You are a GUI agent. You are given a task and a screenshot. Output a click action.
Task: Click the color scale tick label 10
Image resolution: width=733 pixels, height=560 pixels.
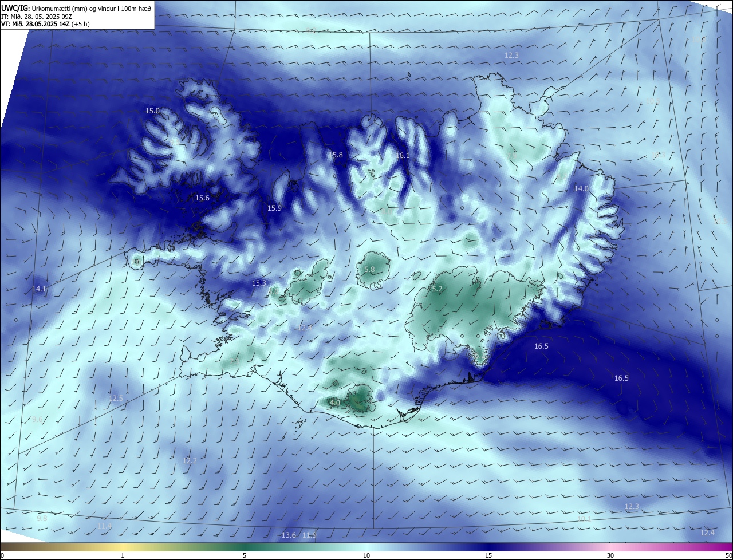366,556
